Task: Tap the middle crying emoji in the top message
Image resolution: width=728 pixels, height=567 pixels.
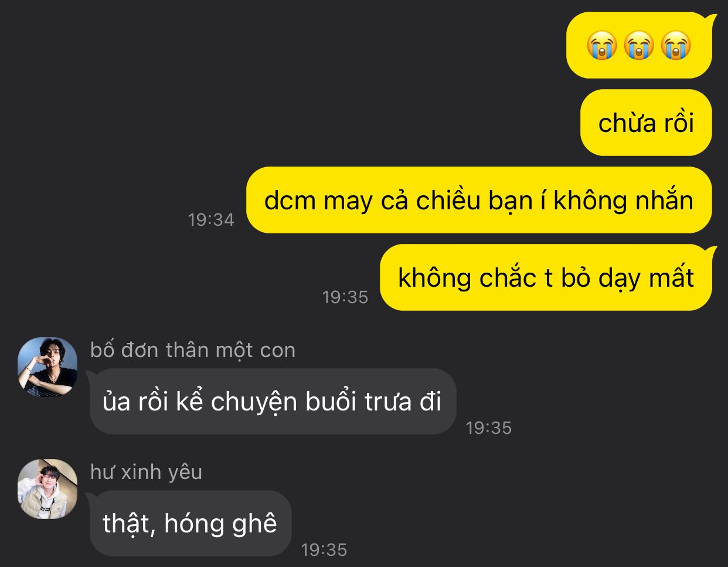Action: coord(639,46)
